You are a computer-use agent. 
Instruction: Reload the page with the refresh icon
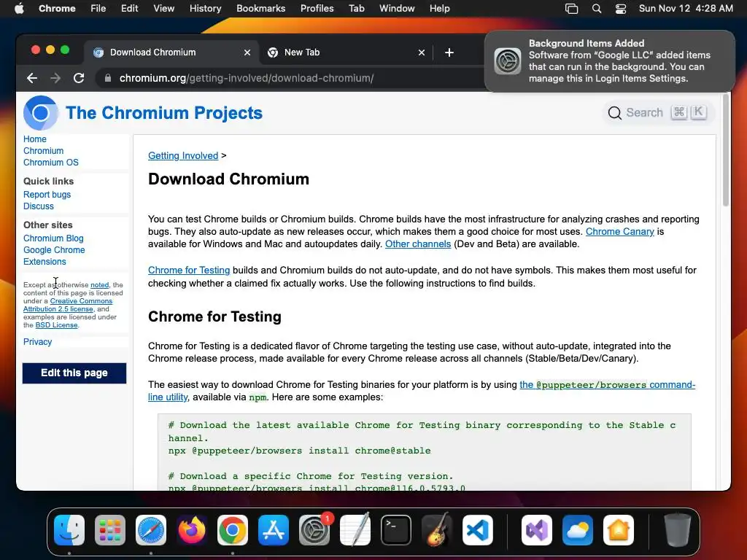pyautogui.click(x=79, y=78)
